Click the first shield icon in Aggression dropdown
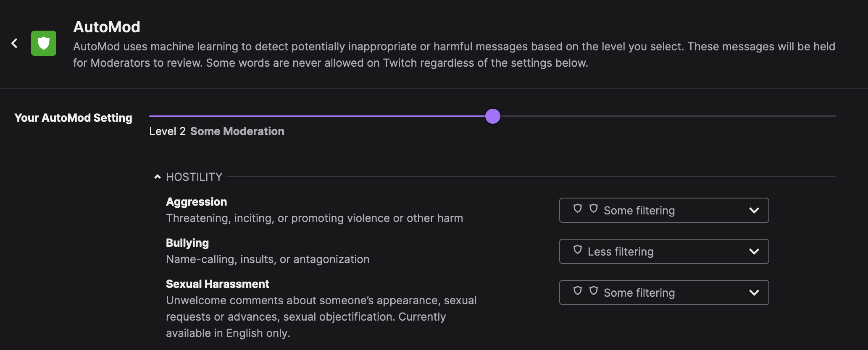 579,209
